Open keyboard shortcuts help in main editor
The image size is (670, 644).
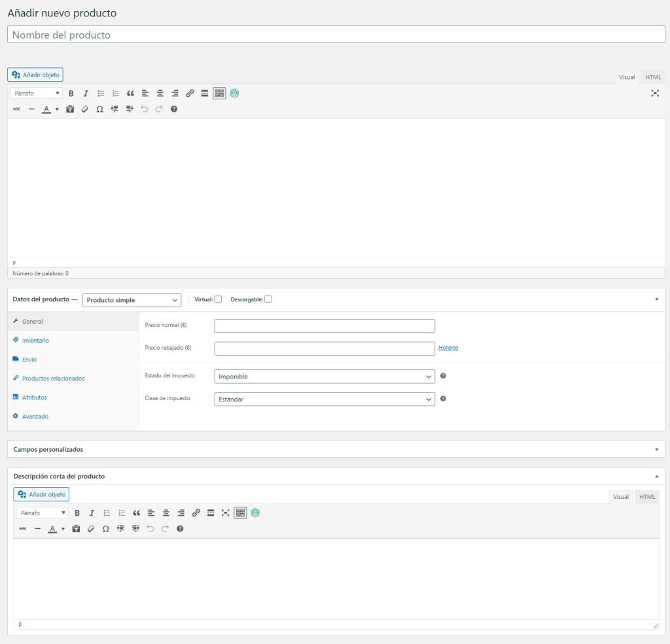(x=174, y=109)
